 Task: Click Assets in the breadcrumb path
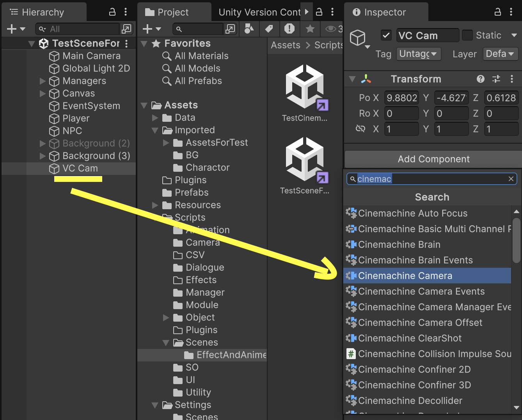click(286, 45)
